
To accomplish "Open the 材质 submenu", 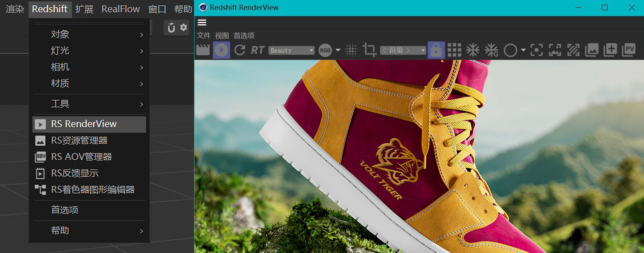I will coord(89,83).
